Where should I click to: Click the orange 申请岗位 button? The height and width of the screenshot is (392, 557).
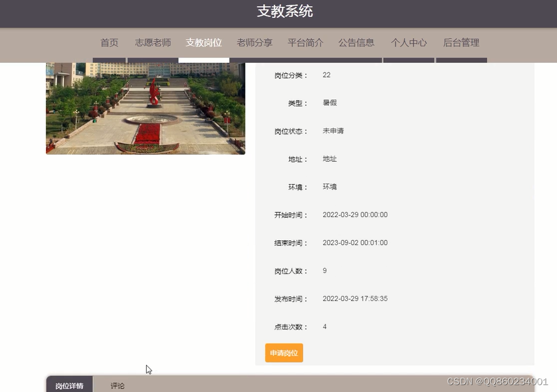[284, 353]
